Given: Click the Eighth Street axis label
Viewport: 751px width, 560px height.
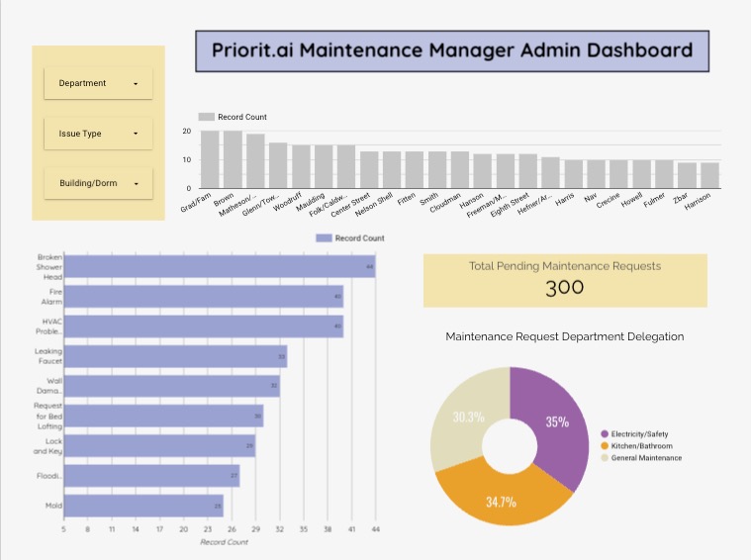Looking at the screenshot, I should [510, 205].
